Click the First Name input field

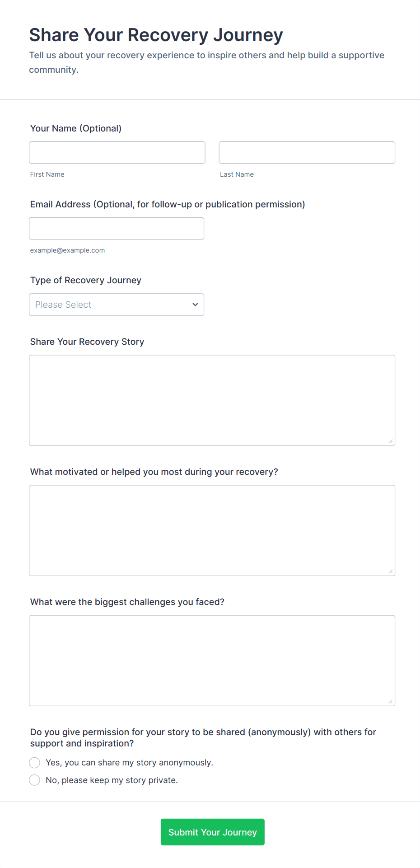pyautogui.click(x=117, y=153)
